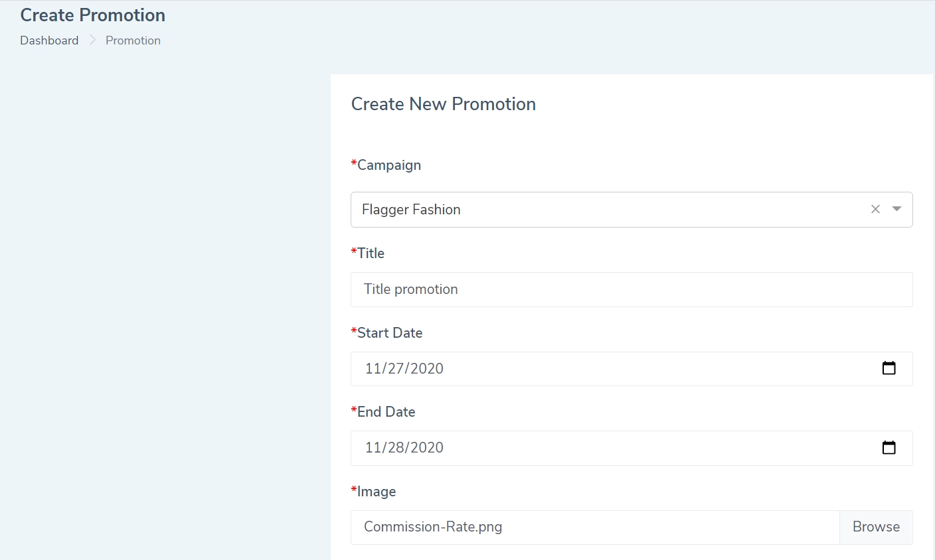Select day 28 in End Date field
Image resolution: width=935 pixels, height=560 pixels.
396,448
